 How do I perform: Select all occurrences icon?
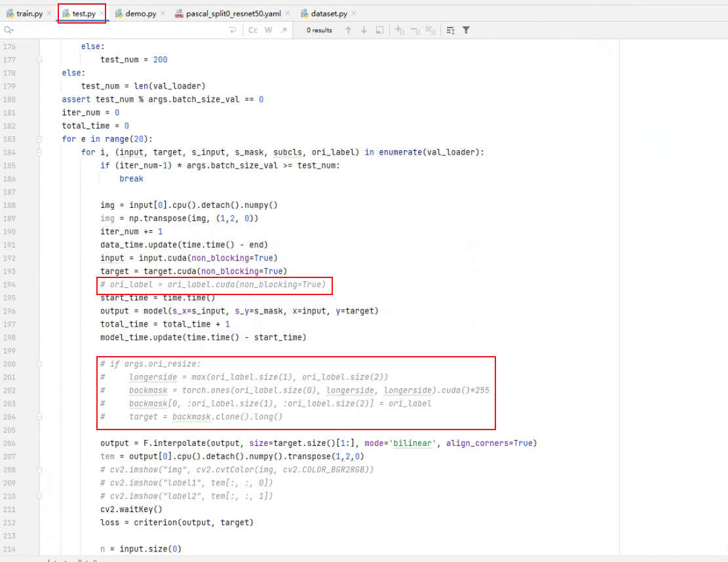pyautogui.click(x=431, y=30)
